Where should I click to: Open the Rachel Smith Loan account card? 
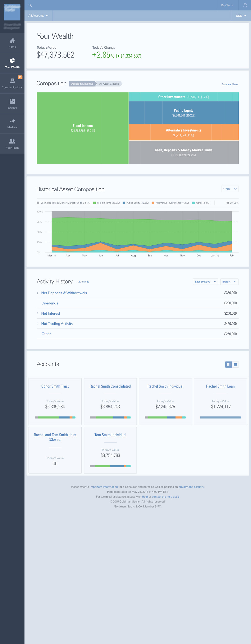coord(220,402)
